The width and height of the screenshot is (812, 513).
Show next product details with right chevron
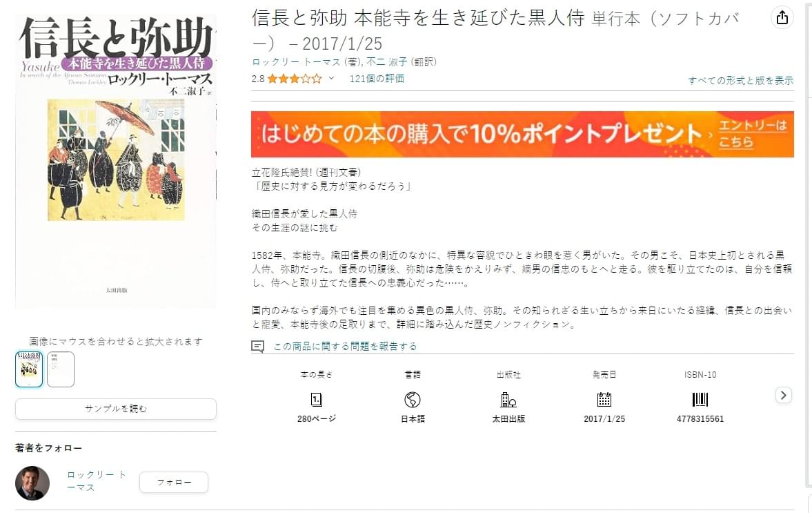[x=783, y=396]
